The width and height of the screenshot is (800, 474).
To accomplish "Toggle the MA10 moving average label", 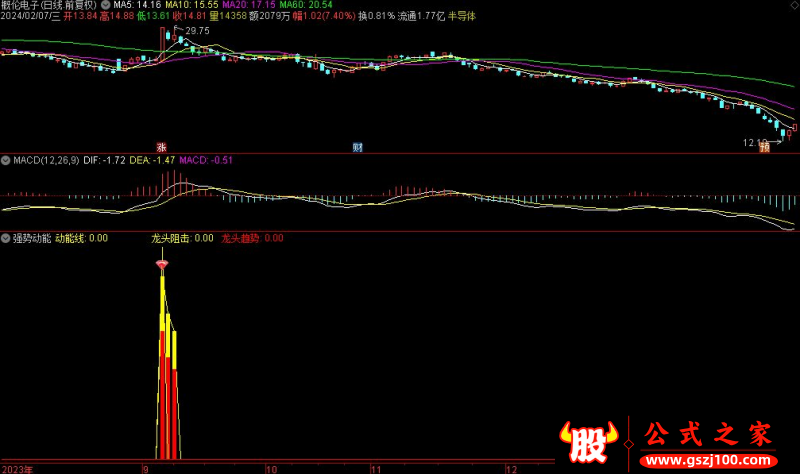I will pos(186,5).
